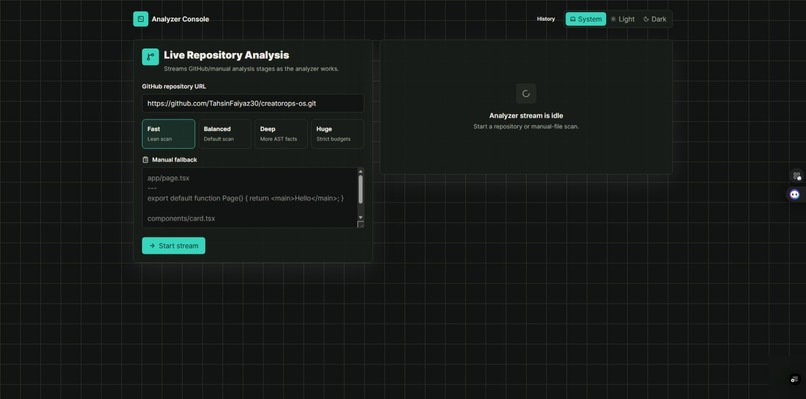Click the textarea scrollbar up arrow
Viewport: 806px width, 399px height.
pyautogui.click(x=360, y=171)
